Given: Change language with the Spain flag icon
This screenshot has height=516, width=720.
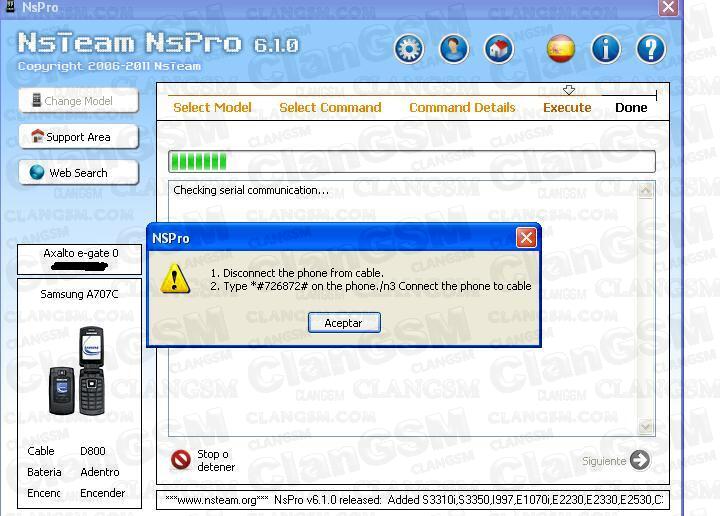Looking at the screenshot, I should tap(561, 49).
